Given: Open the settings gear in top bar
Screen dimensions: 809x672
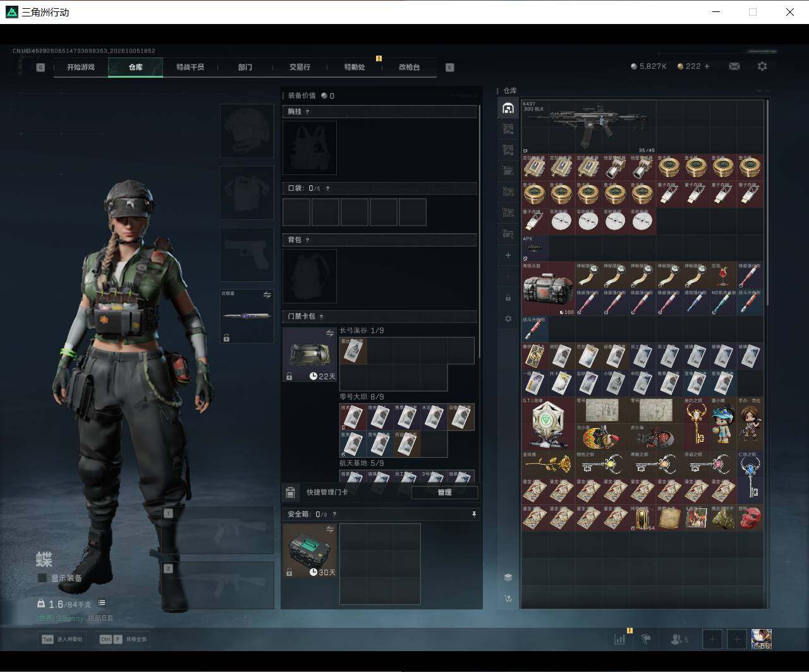Looking at the screenshot, I should point(762,66).
